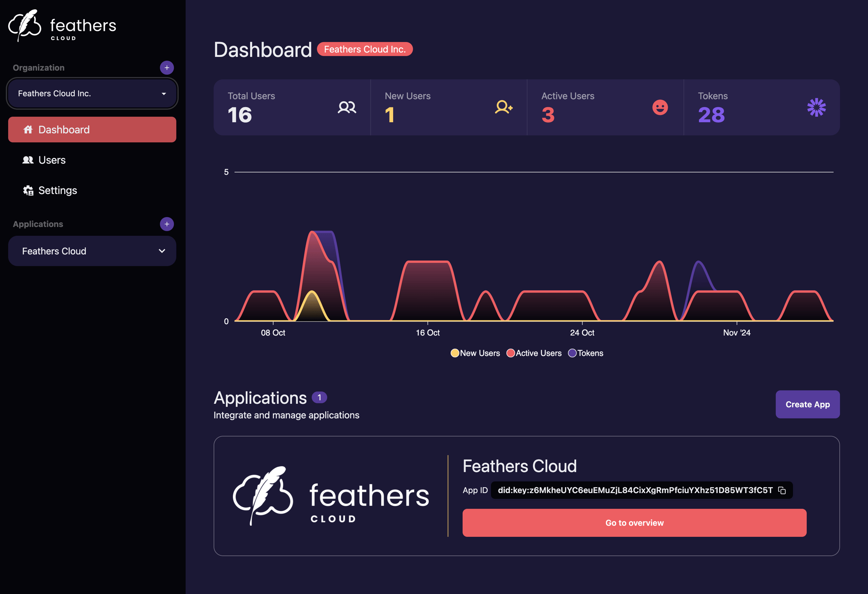Toggle the Tokens series in the chart legend
Screen dimensions: 868x594
(586, 353)
